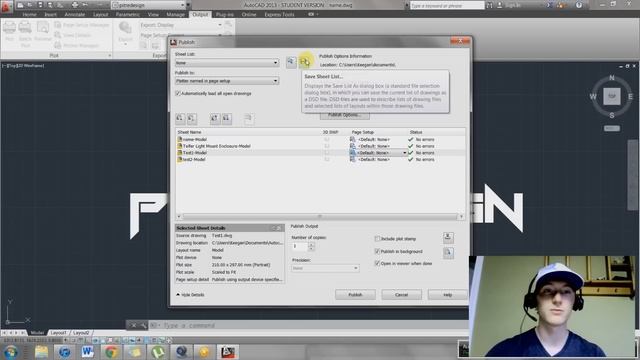Switch to the Annotate ribbon tab
The height and width of the screenshot is (360, 640).
point(75,14)
